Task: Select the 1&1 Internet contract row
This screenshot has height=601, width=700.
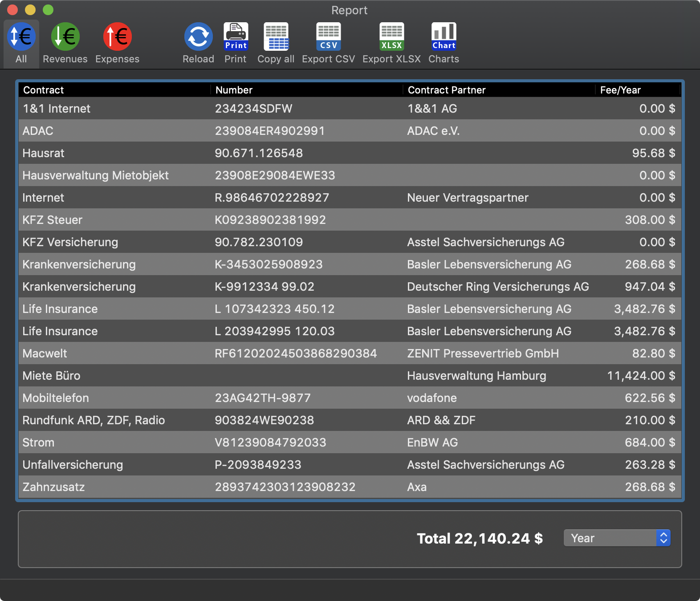Action: (350, 108)
